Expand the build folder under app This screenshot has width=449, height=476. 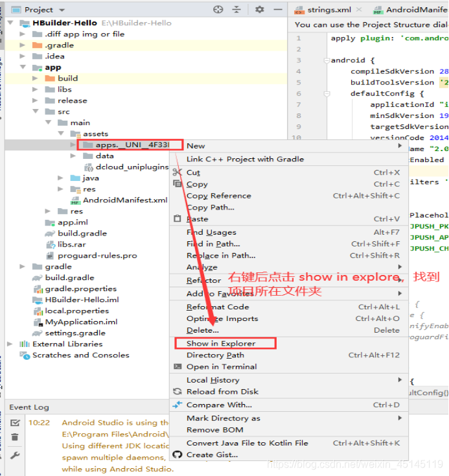click(x=35, y=78)
